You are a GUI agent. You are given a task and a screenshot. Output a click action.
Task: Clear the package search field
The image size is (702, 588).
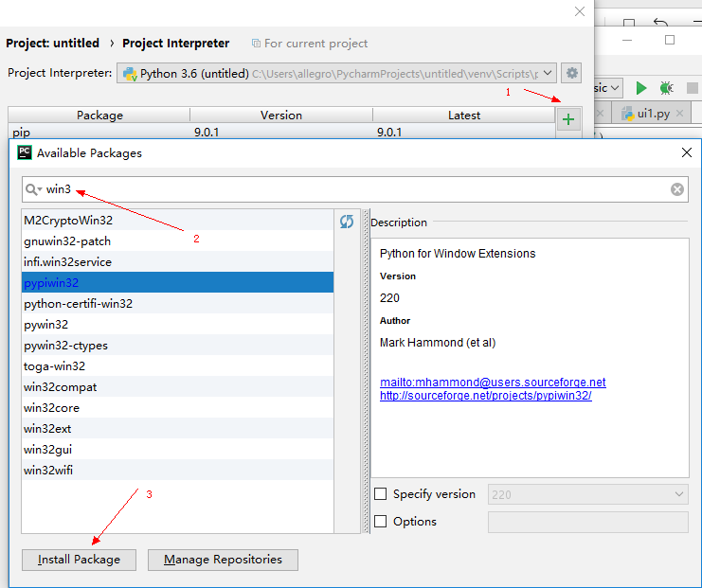pyautogui.click(x=677, y=189)
